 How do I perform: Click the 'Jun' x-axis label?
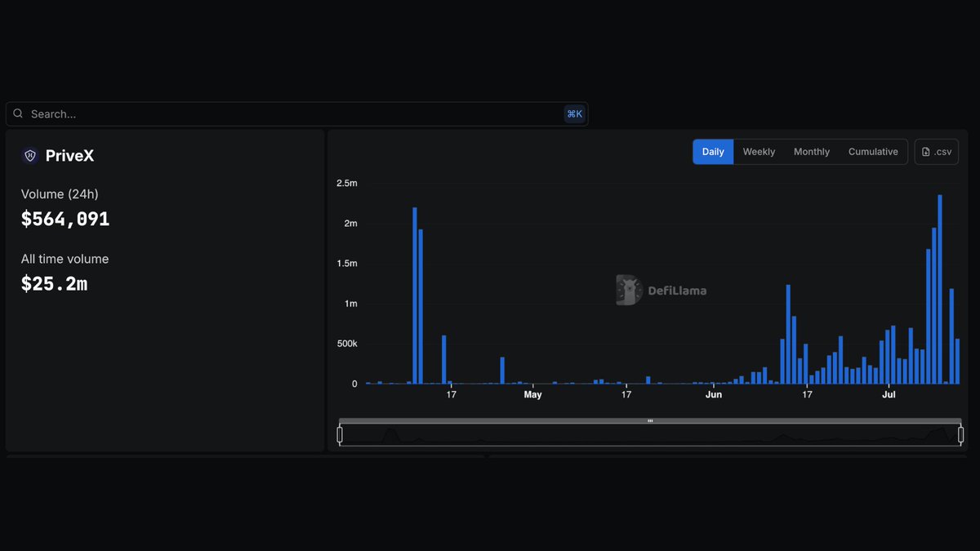coord(714,395)
